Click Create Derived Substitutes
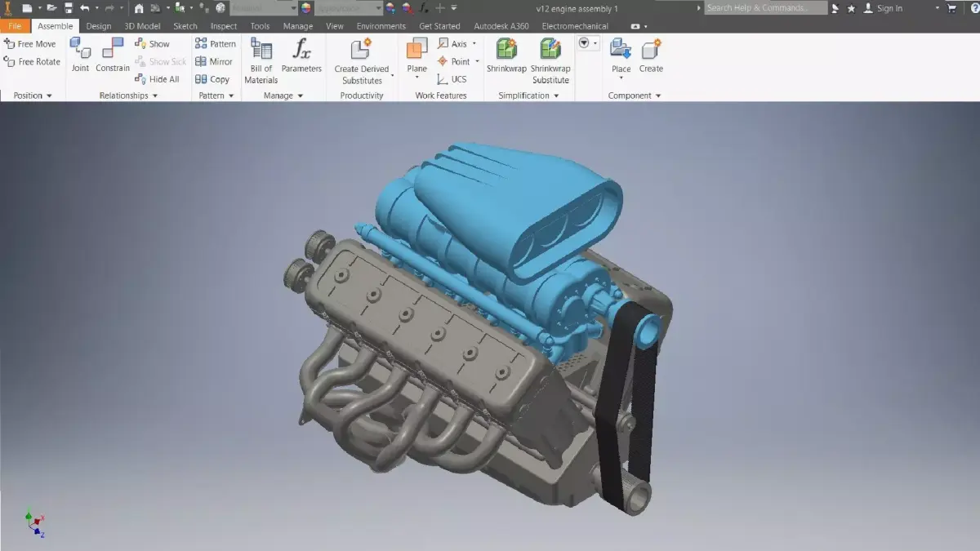 (x=363, y=61)
